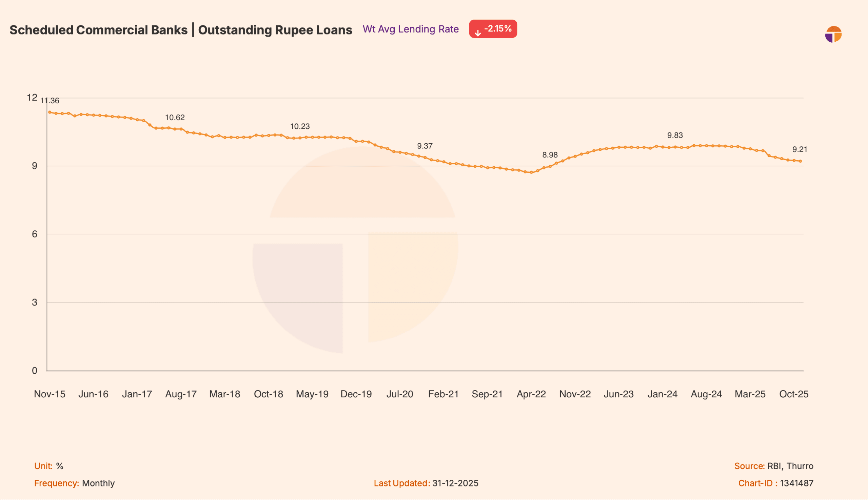Click the Last Updated date 31-12-2025
Screen dimensions: 868x500
[x=455, y=483]
